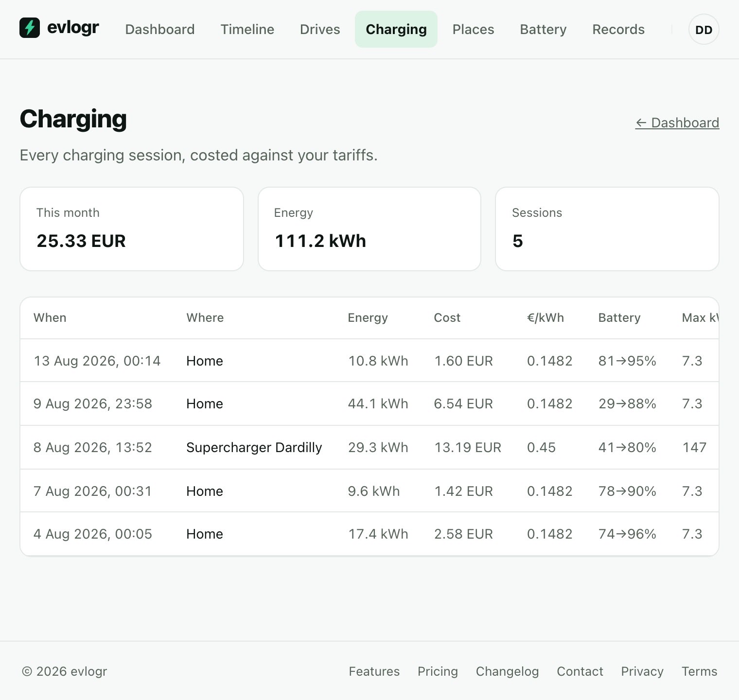Click the 78→90% battery cell
The width and height of the screenshot is (739, 700).
click(x=627, y=491)
